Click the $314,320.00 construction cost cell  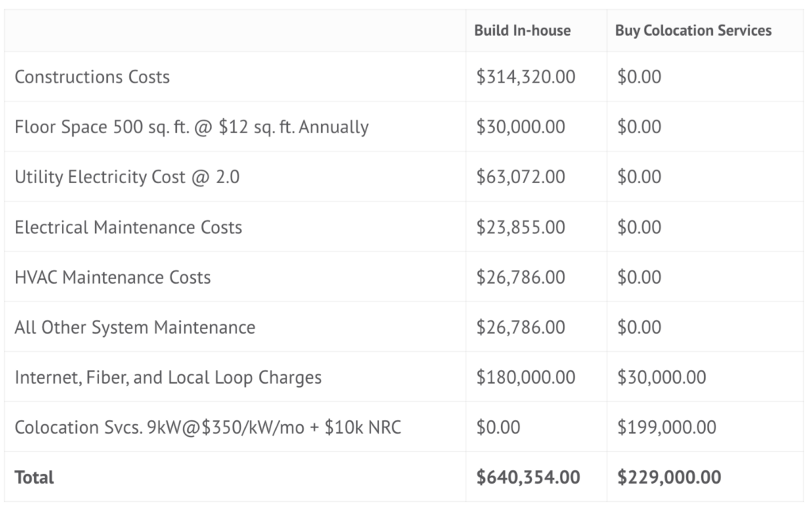[x=526, y=77]
